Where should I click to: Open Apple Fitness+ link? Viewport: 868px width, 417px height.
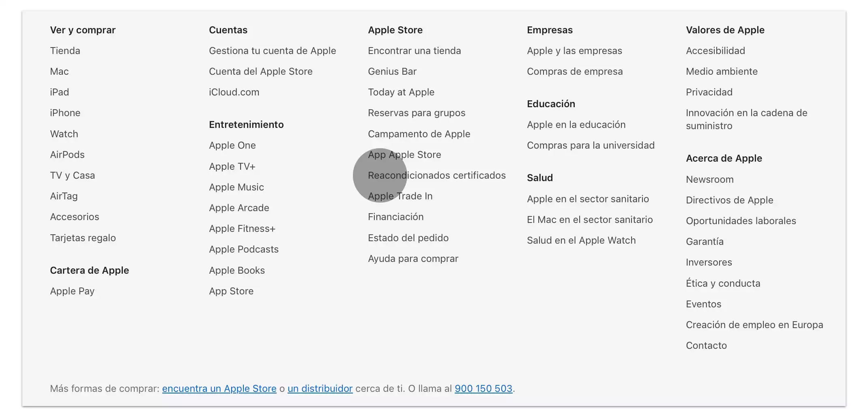(242, 229)
